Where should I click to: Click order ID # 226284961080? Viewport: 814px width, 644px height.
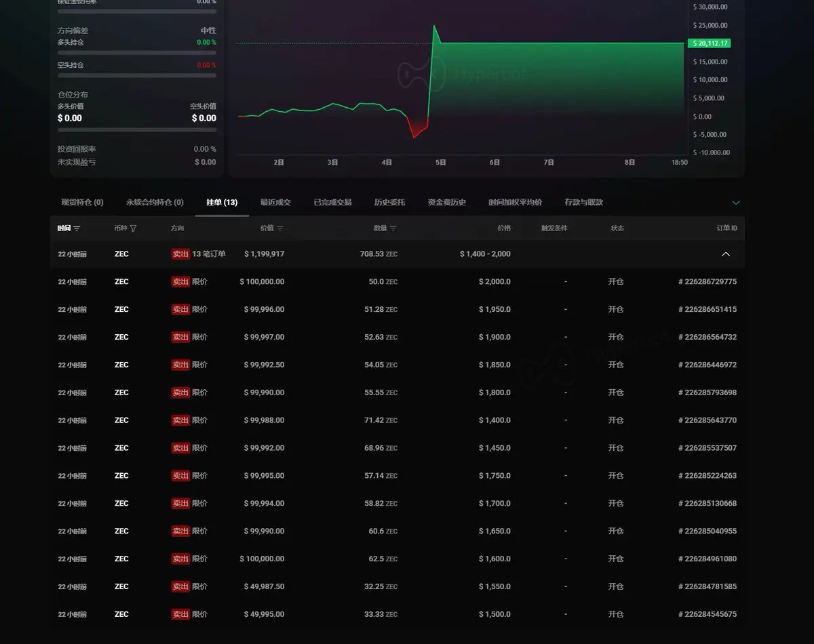coord(708,559)
